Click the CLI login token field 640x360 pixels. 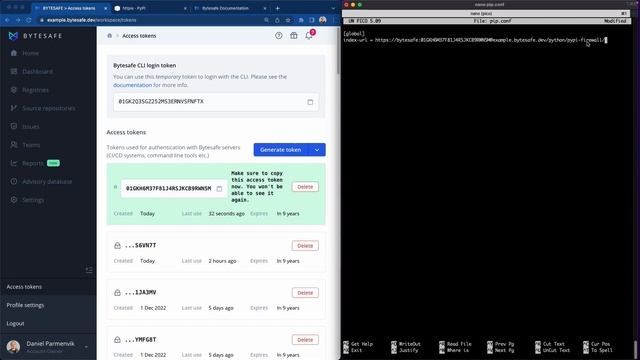216,102
